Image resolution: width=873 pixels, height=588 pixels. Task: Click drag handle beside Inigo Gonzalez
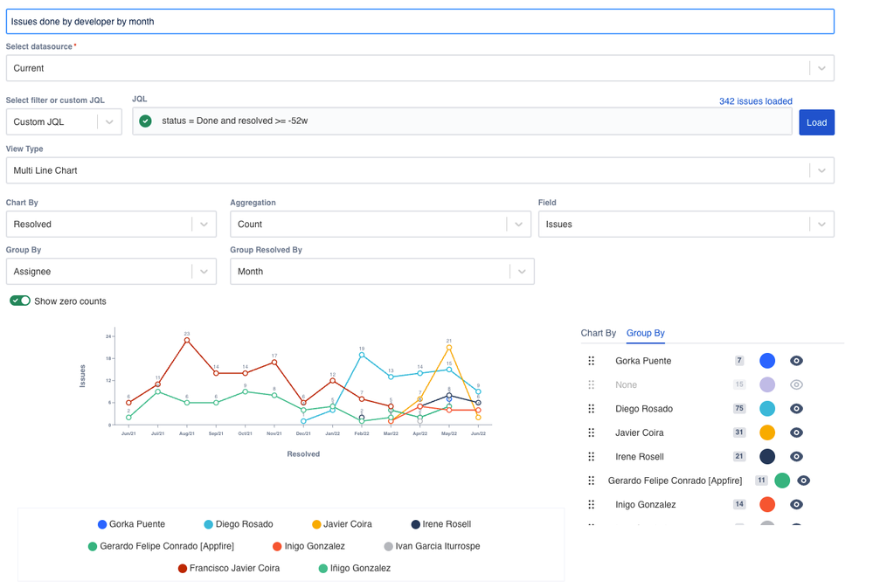[592, 505]
